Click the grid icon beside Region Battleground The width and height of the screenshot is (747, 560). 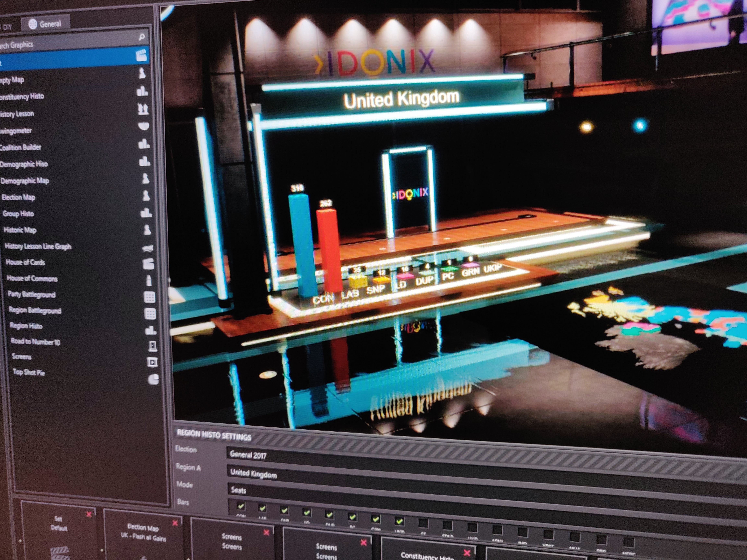(x=150, y=314)
